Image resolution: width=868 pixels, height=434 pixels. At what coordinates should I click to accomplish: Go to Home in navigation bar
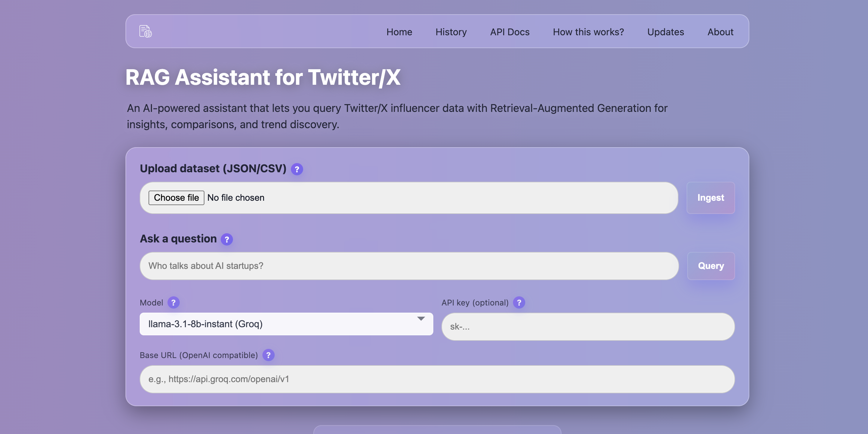coord(399,32)
